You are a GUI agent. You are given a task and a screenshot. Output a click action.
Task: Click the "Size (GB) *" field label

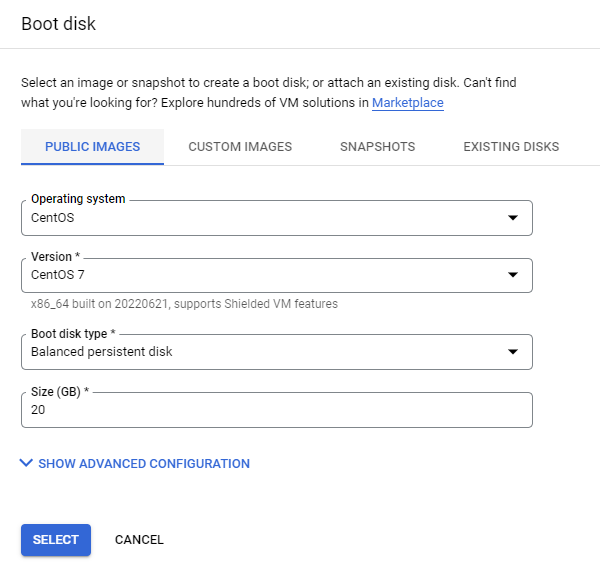(x=60, y=391)
